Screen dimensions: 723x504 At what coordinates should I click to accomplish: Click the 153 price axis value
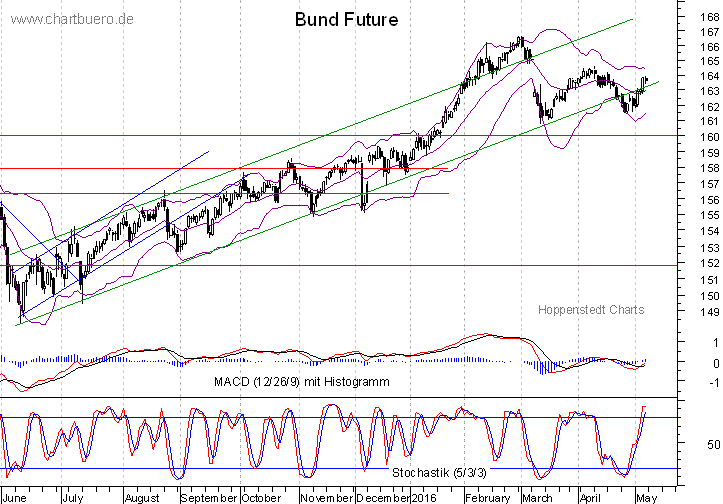pyautogui.click(x=709, y=248)
